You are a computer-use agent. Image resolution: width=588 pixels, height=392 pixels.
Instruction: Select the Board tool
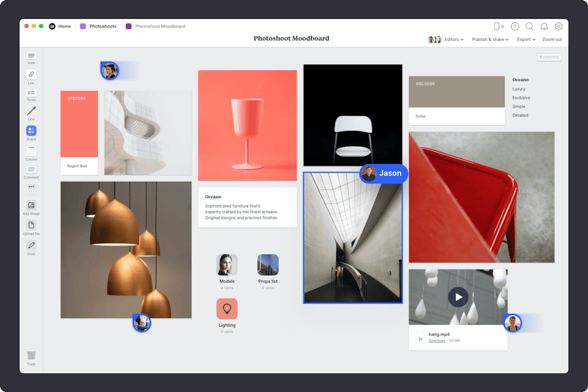pos(31,131)
